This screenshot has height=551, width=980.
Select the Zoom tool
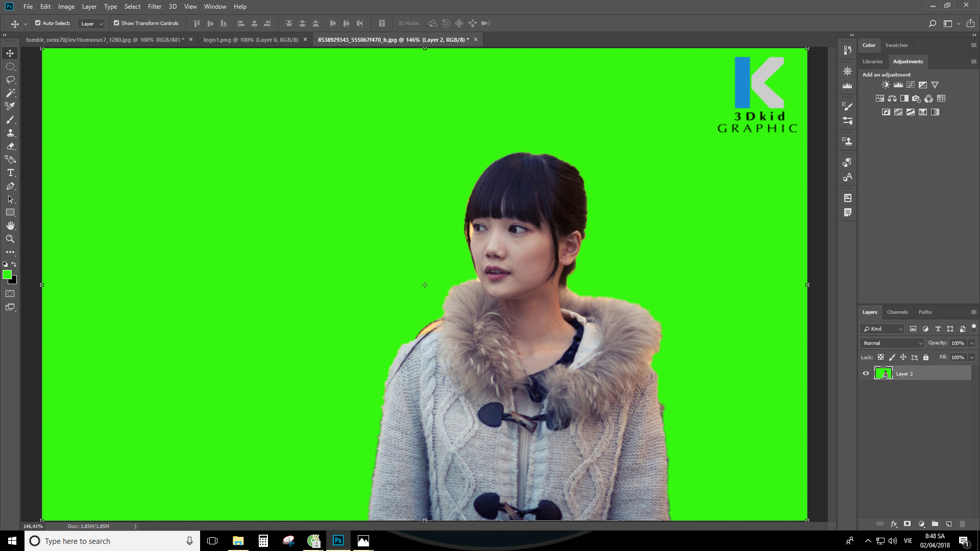[x=10, y=239]
